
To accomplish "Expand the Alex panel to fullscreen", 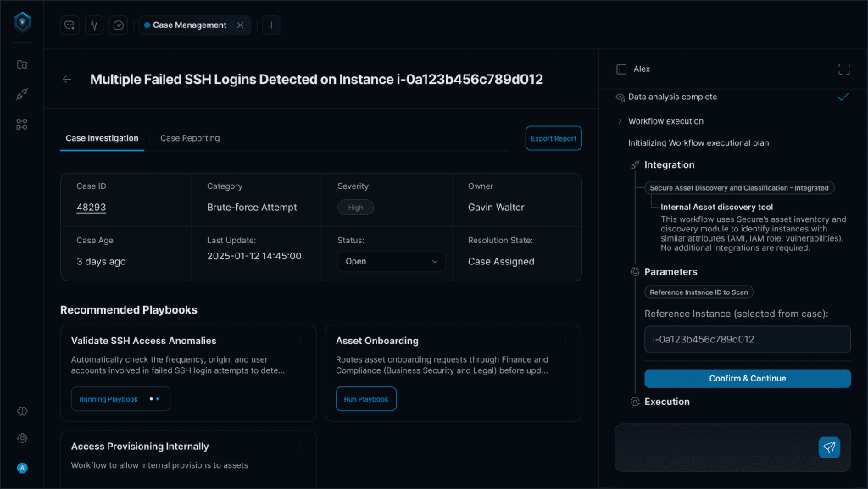I will coord(843,69).
